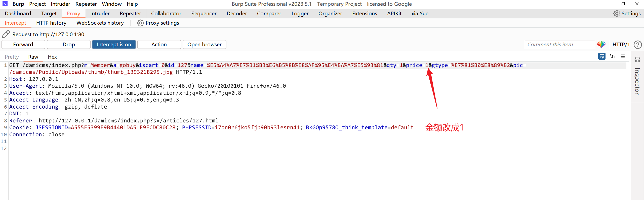
Task: Click the price=1 parameter in request line
Action: tap(417, 65)
